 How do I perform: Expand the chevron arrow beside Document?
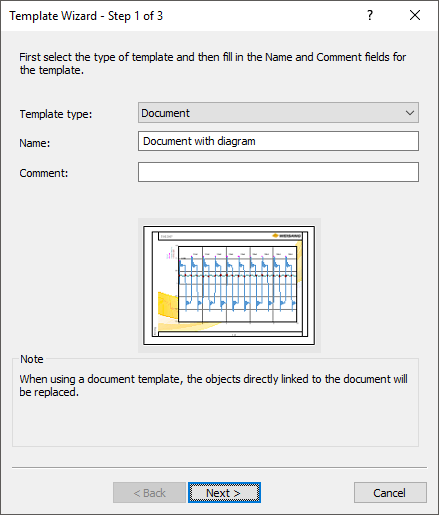[x=410, y=113]
